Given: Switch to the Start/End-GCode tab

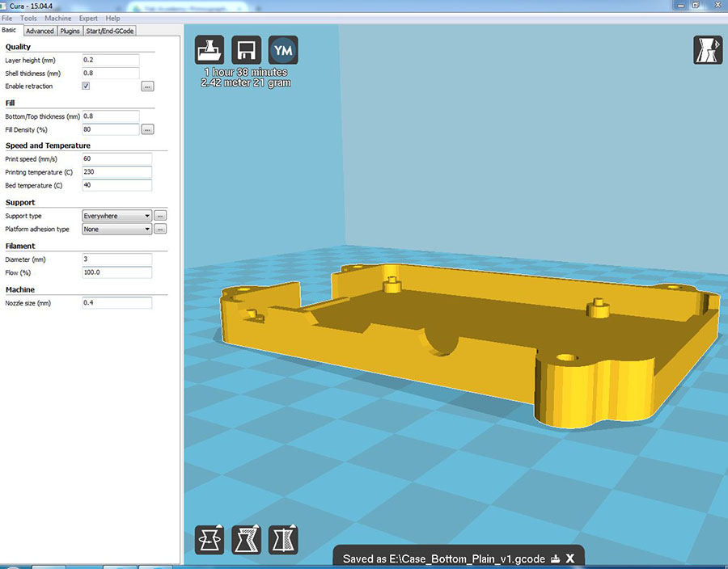Looking at the screenshot, I should 110,31.
